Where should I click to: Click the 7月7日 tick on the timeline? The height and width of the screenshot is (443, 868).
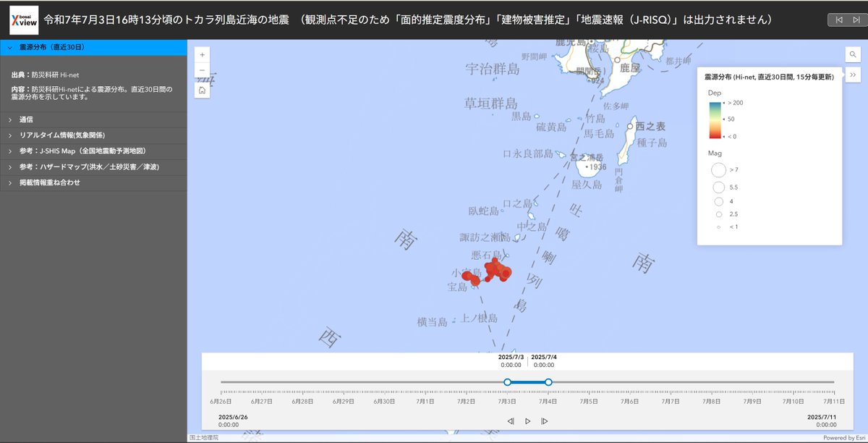click(671, 400)
